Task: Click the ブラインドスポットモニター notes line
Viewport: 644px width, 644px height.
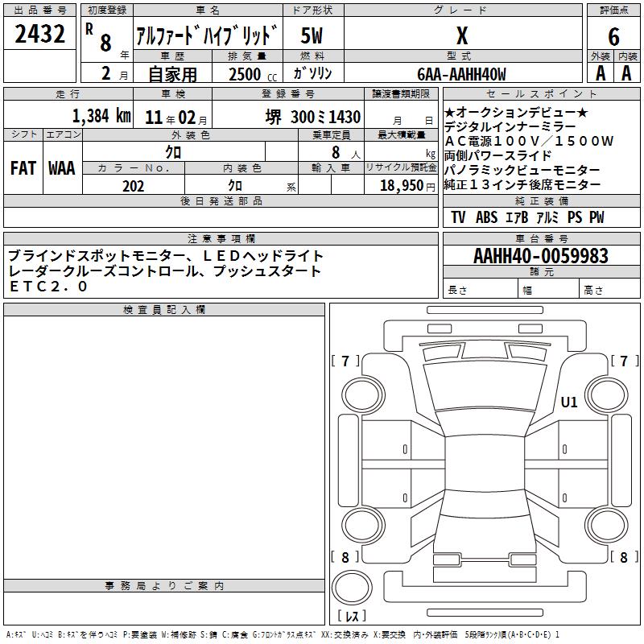Action: [x=166, y=256]
